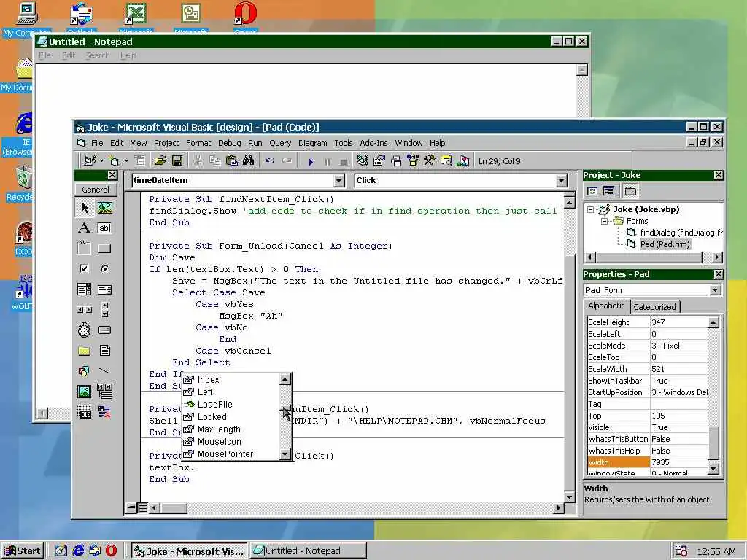Select the ListBox control in the toolbox
Image resolution: width=747 pixels, height=560 pixels.
[105, 289]
